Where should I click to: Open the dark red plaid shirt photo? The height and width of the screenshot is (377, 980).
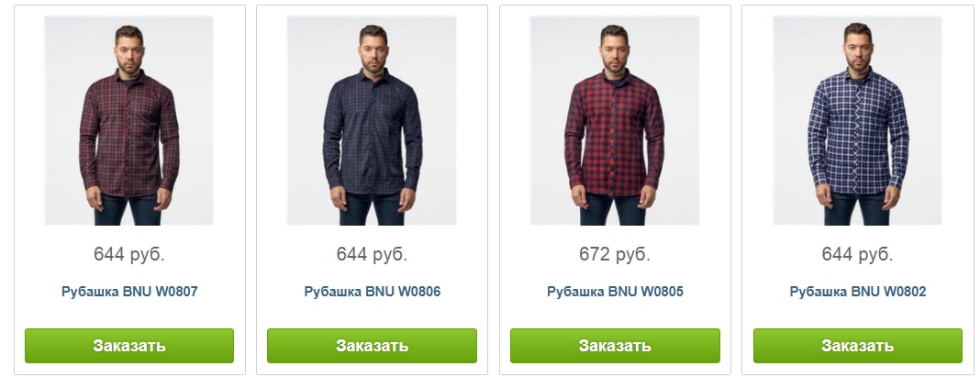point(128,120)
